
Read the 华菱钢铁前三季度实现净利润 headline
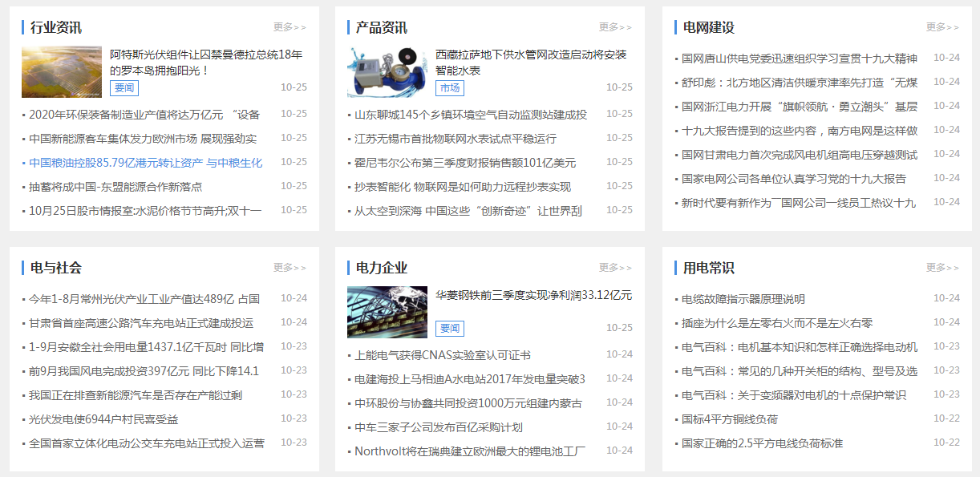[x=533, y=296]
